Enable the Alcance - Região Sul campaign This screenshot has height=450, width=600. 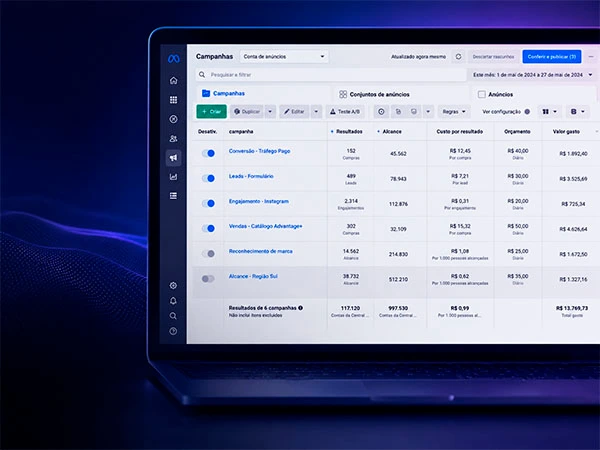208,279
